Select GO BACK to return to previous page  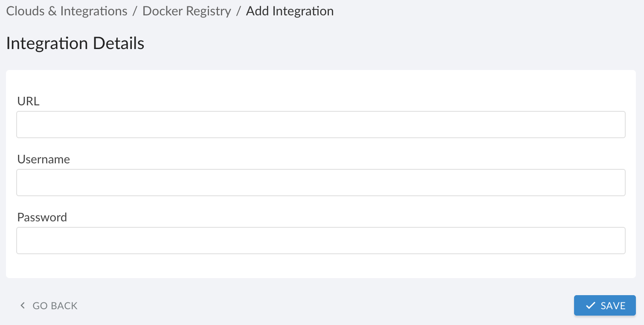point(54,305)
